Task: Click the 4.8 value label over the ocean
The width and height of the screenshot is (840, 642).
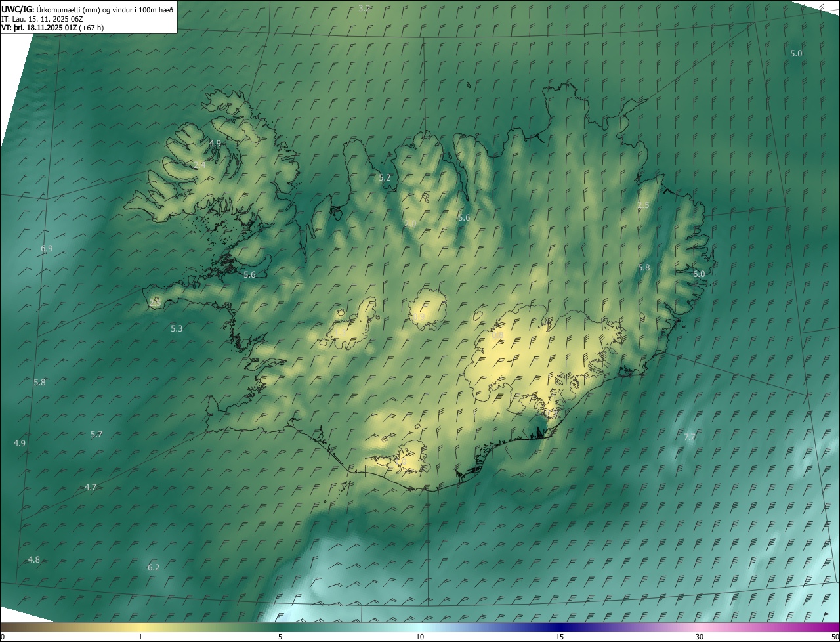Action: point(34,559)
